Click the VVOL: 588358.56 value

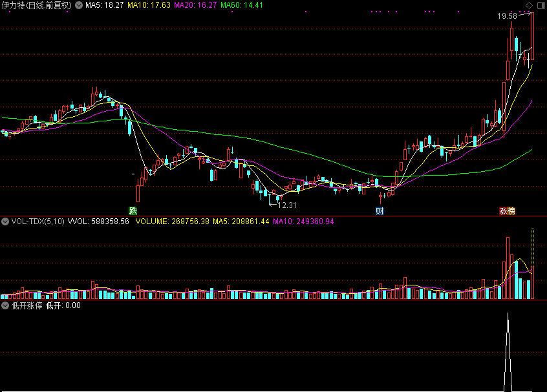(98, 222)
